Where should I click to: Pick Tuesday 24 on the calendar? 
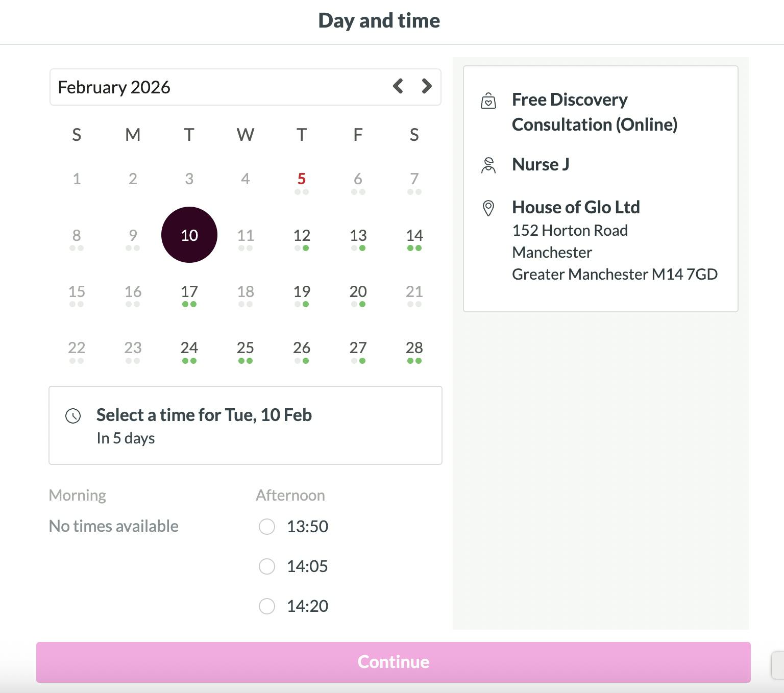[189, 348]
